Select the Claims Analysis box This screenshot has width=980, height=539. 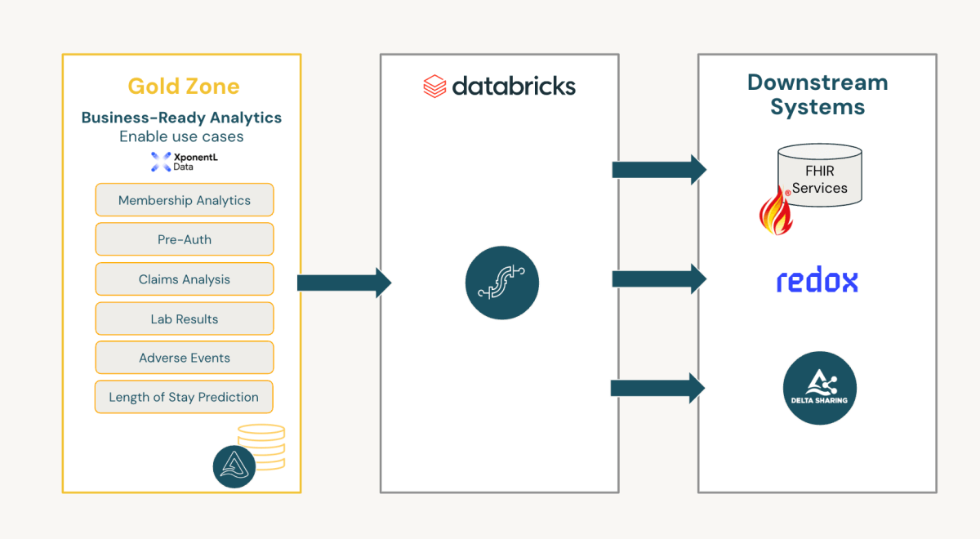tap(185, 279)
